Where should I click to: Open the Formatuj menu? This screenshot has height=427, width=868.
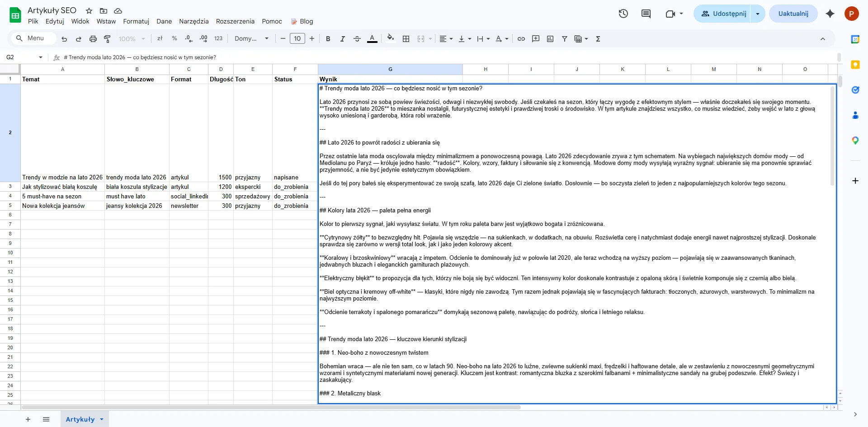(x=136, y=21)
